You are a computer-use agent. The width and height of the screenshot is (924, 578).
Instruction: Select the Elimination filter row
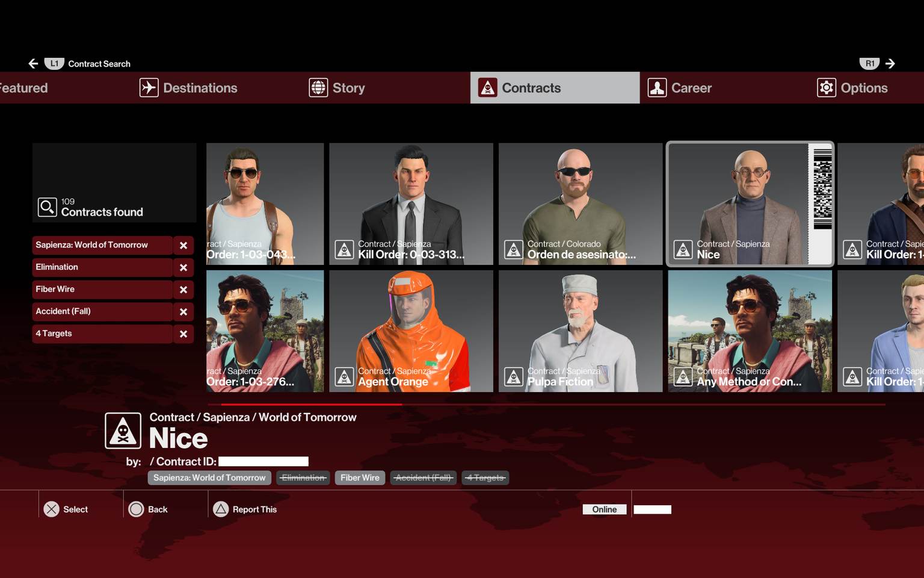click(102, 267)
